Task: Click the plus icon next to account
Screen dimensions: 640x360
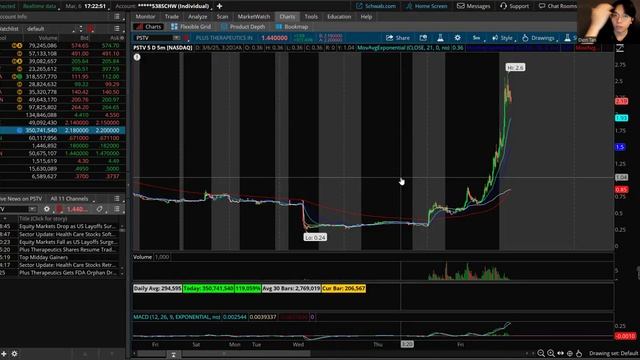Action: 220,6
